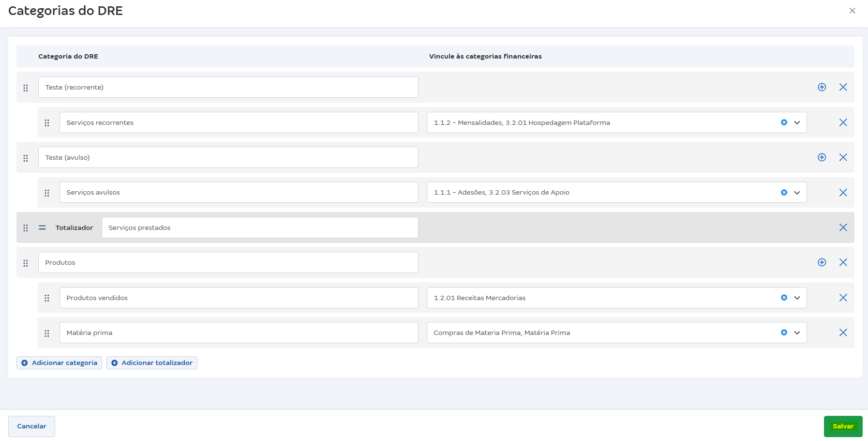Viewport: 868px width, 441px height.
Task: Edit the Produtos category name field
Action: [228, 262]
